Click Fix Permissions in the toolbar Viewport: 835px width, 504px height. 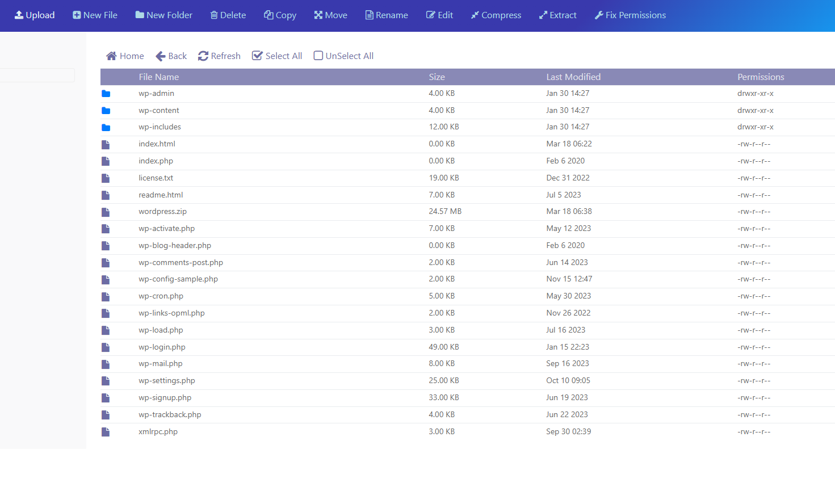[x=630, y=15]
